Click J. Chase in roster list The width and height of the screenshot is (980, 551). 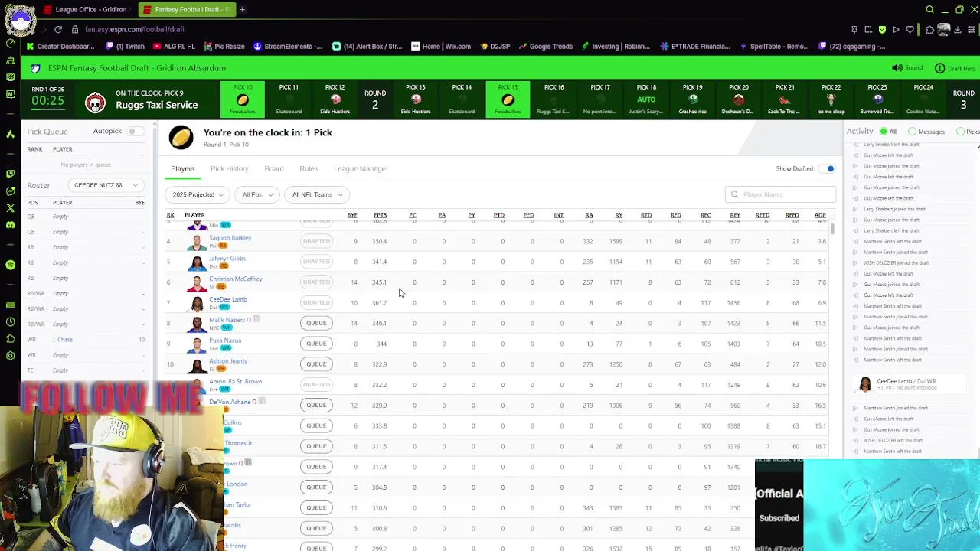[63, 340]
